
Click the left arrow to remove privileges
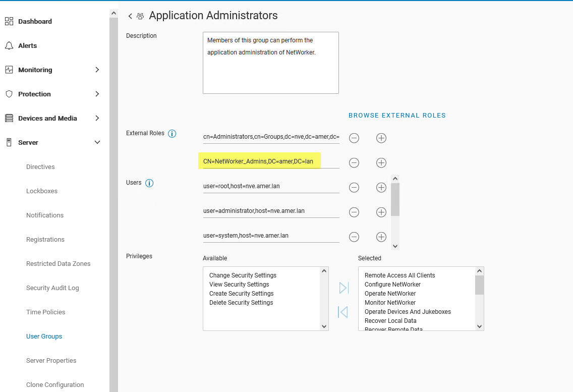[343, 312]
